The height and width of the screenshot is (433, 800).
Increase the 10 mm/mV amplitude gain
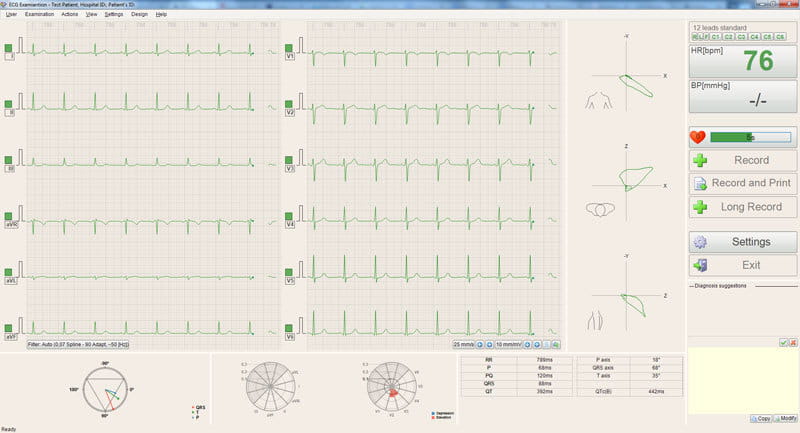536,345
